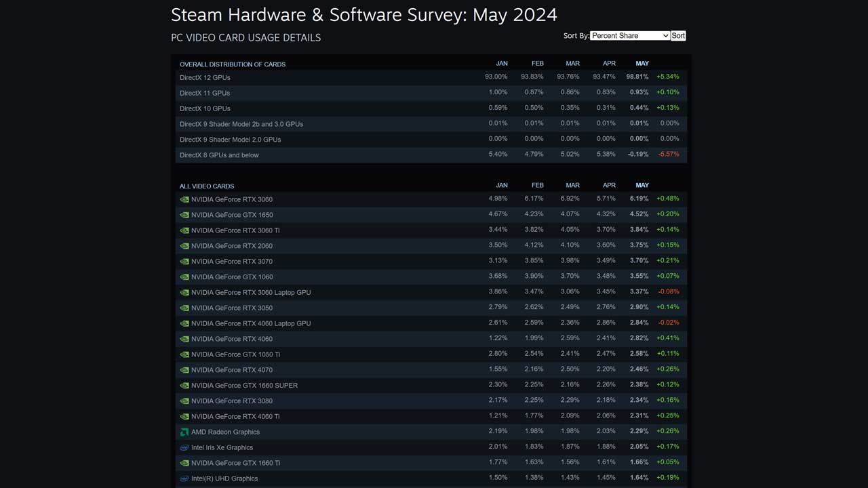Click NVIDIA logo beside GeForce GTX 1060
Screen dimensions: 868x488
click(x=184, y=277)
